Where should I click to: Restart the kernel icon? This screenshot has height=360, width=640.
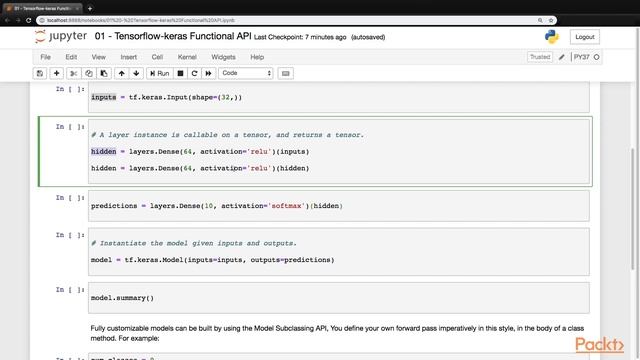point(194,73)
